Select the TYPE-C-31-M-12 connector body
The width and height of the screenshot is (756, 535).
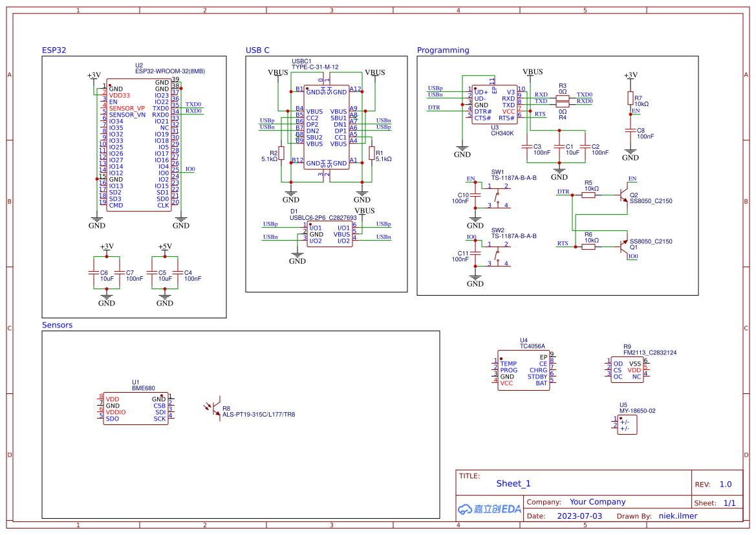tap(327, 127)
